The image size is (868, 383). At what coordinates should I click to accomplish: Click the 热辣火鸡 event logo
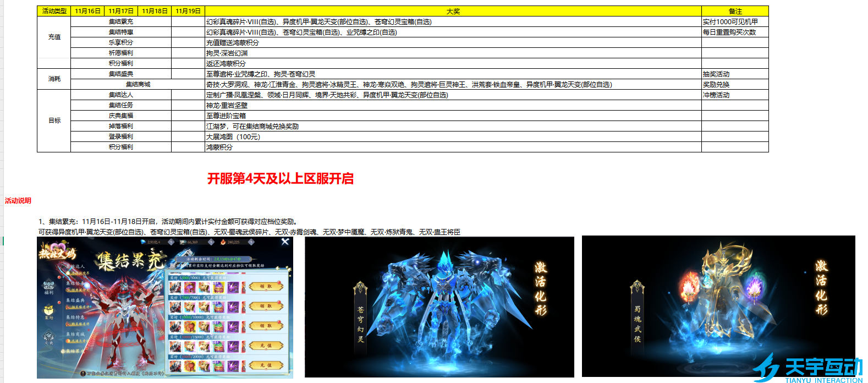[x=57, y=253]
